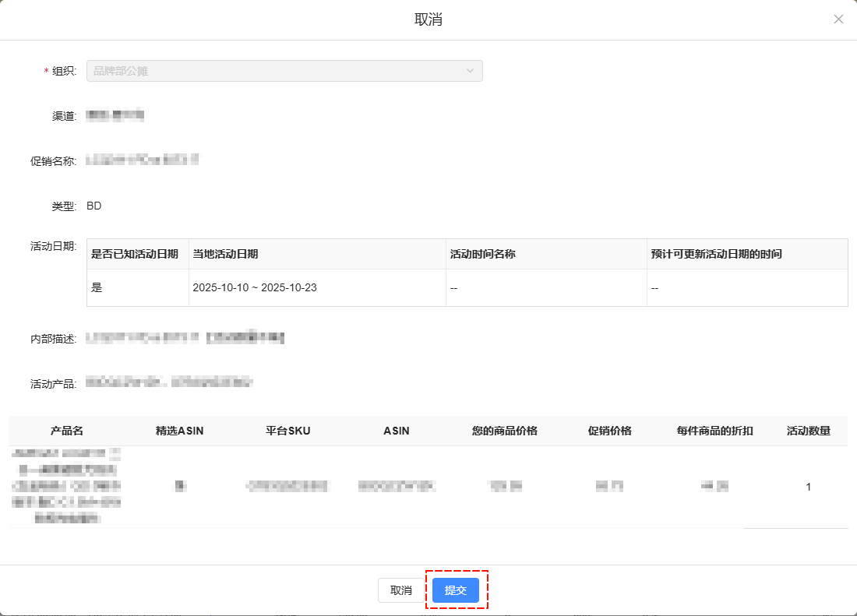Image resolution: width=857 pixels, height=616 pixels.
Task: Click the BD value next to 类型
Action: [94, 206]
